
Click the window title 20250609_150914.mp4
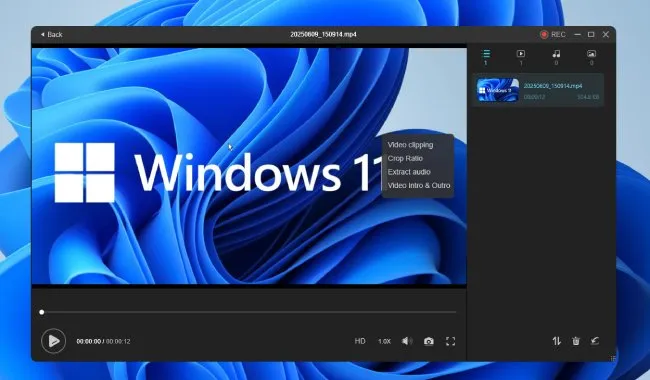(x=323, y=34)
